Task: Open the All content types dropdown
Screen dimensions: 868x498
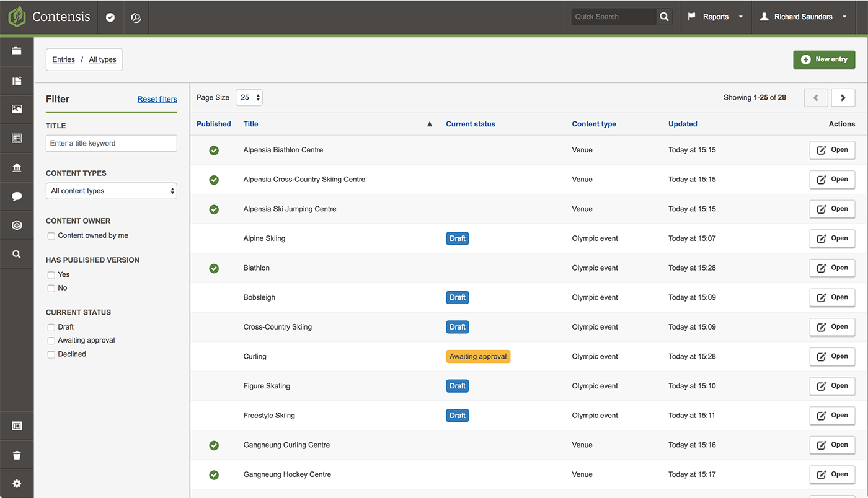Action: point(112,191)
